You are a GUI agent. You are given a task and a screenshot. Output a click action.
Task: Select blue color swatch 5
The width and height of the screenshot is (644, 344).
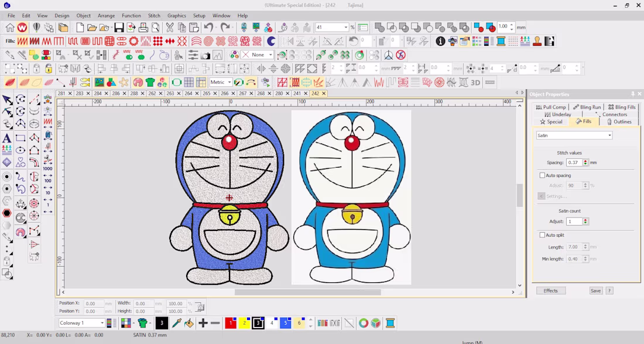[x=286, y=323]
